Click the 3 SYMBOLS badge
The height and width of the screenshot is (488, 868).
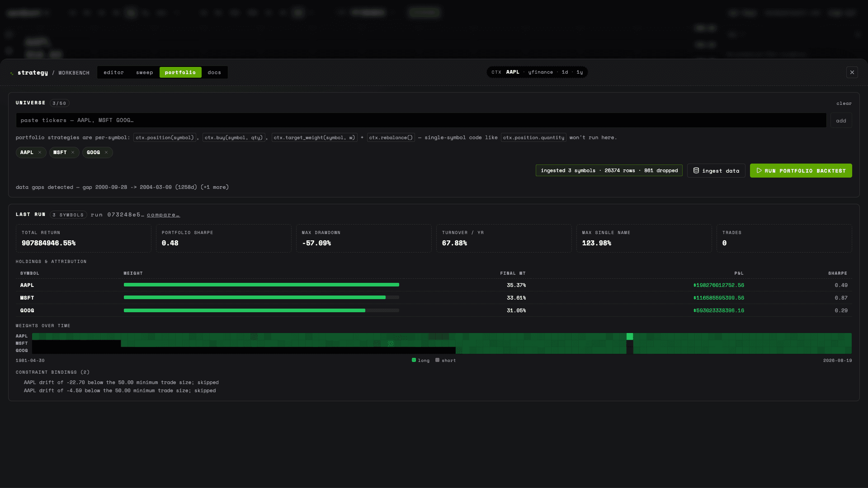pyautogui.click(x=68, y=215)
